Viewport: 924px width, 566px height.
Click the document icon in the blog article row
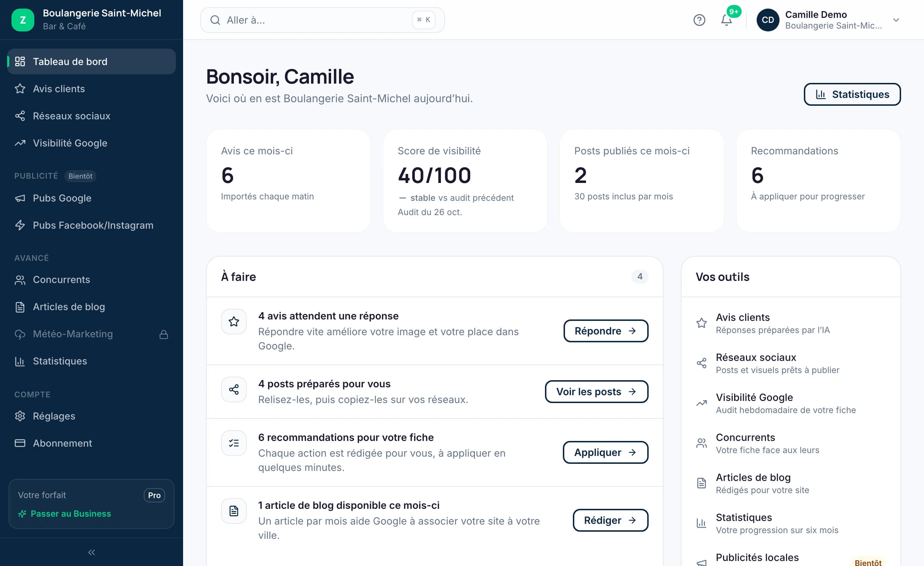click(234, 511)
